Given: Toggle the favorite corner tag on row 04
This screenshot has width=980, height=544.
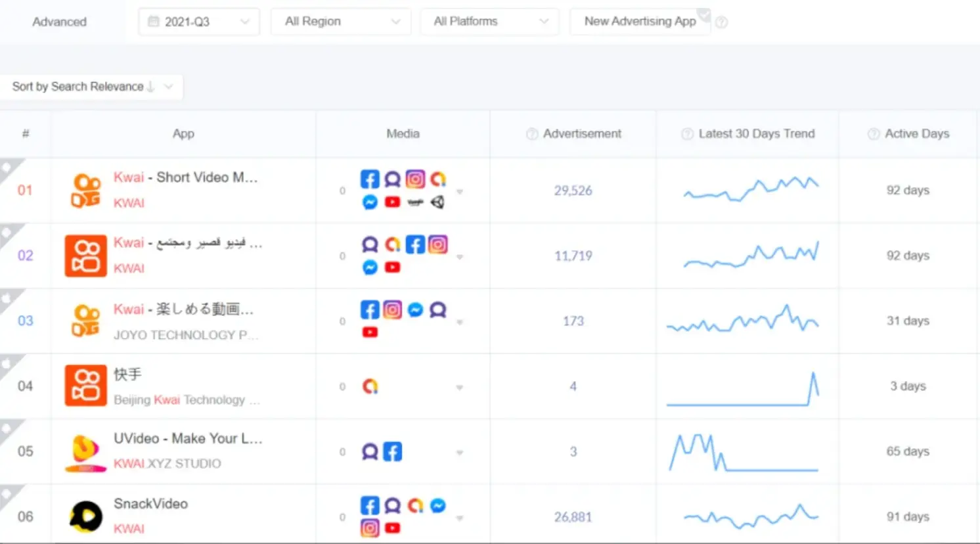Looking at the screenshot, I should pos(9,363).
